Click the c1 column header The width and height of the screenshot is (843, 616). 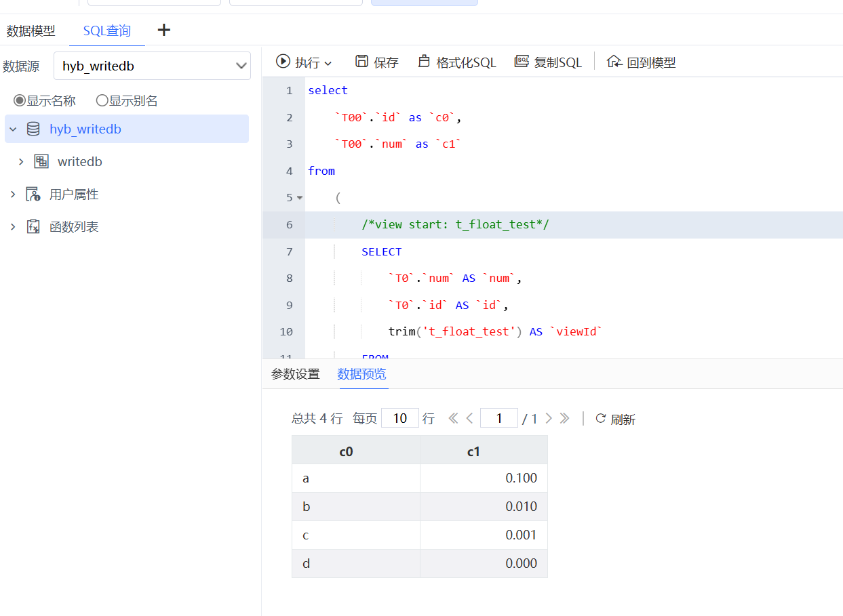coord(473,451)
